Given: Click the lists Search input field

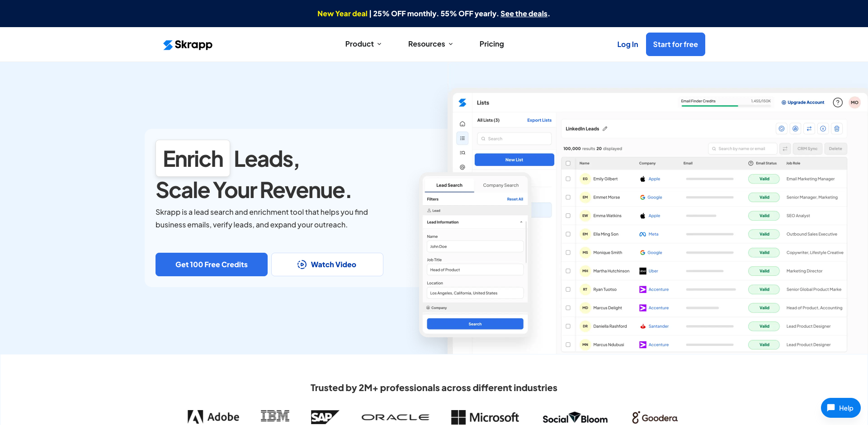Looking at the screenshot, I should tap(514, 139).
